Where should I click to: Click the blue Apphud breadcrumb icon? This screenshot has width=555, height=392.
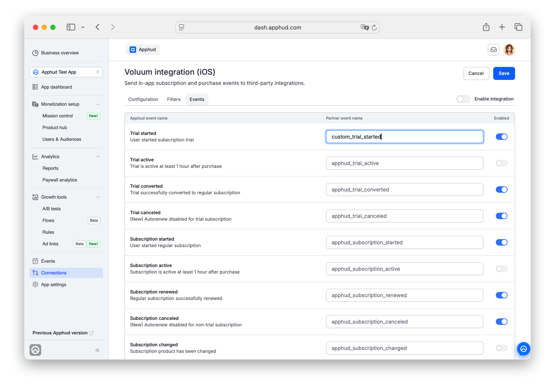(133, 50)
